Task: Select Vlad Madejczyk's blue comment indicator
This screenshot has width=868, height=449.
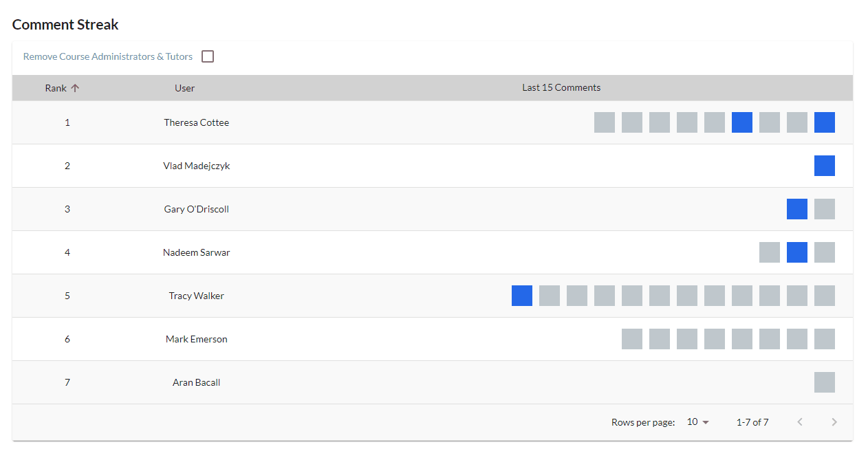Action: [x=824, y=165]
